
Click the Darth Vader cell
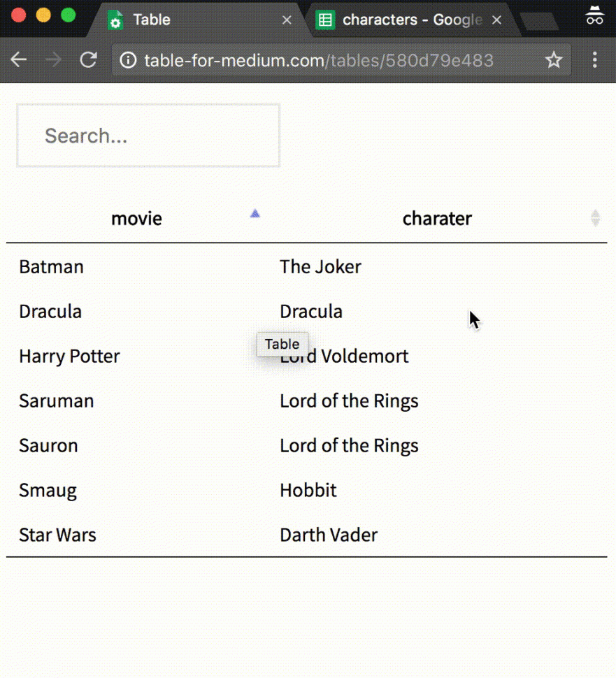[329, 535]
